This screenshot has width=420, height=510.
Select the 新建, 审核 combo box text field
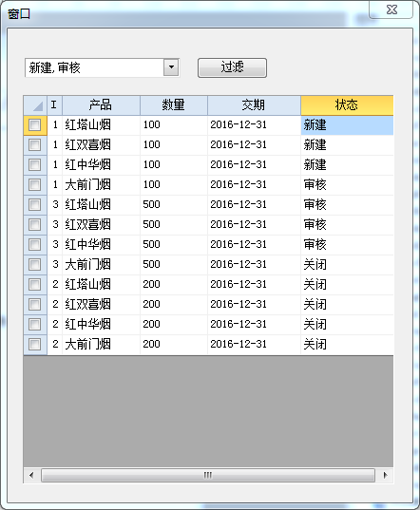pos(94,67)
